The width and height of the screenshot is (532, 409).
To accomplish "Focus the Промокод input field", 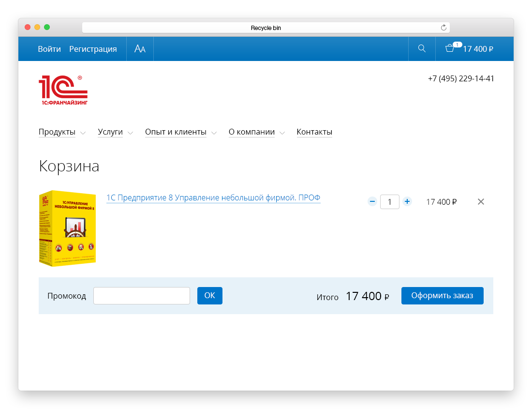I will tap(141, 296).
